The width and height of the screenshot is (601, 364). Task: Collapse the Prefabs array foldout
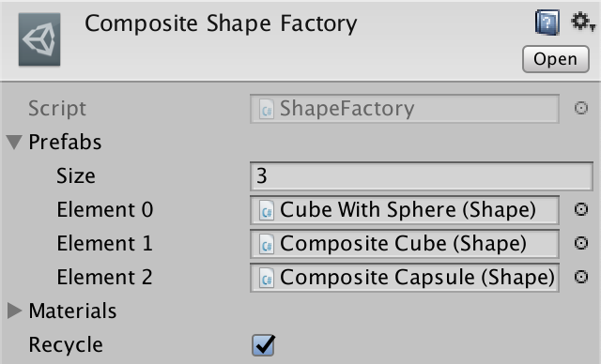(x=15, y=142)
